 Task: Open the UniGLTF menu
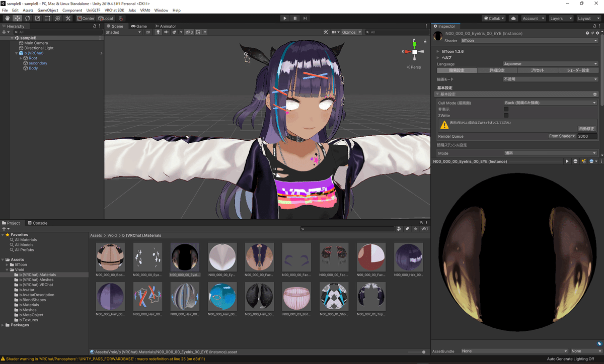93,10
